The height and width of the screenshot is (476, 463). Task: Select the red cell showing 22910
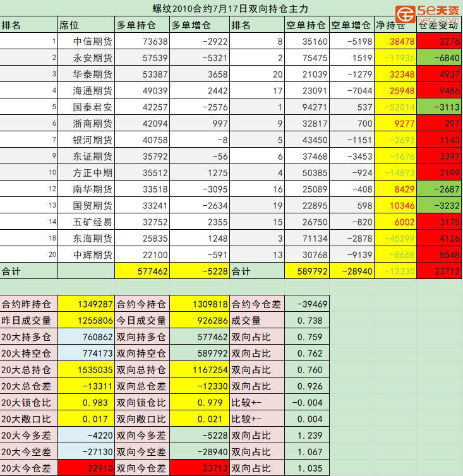[x=86, y=468]
